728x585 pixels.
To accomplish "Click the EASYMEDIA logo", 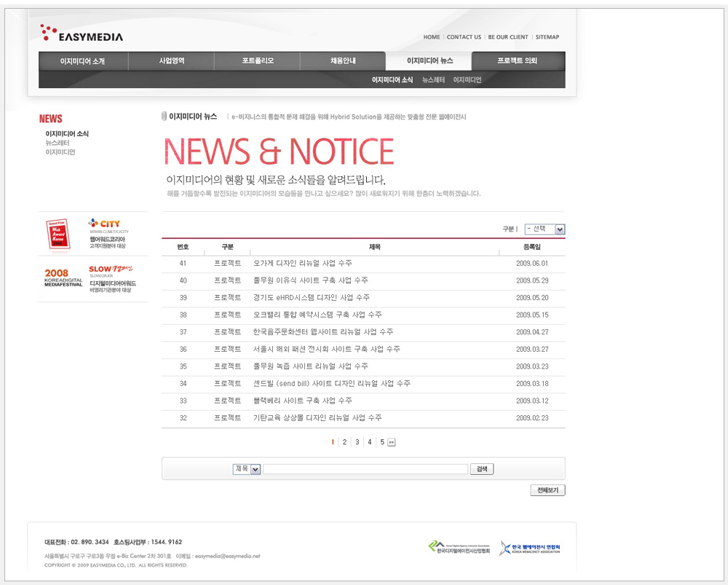I will (x=82, y=33).
